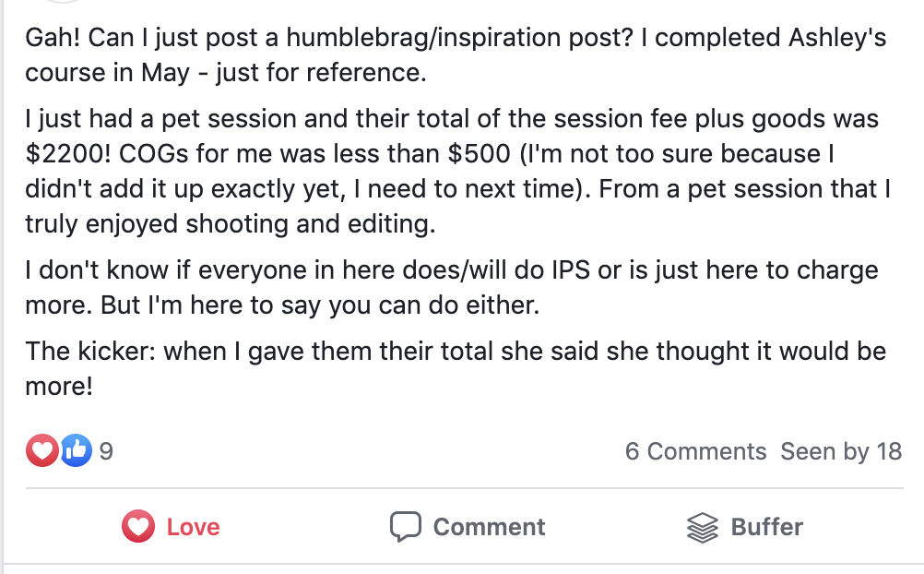The image size is (924, 574).
Task: Click the final word "more!" of the post
Action: (59, 387)
